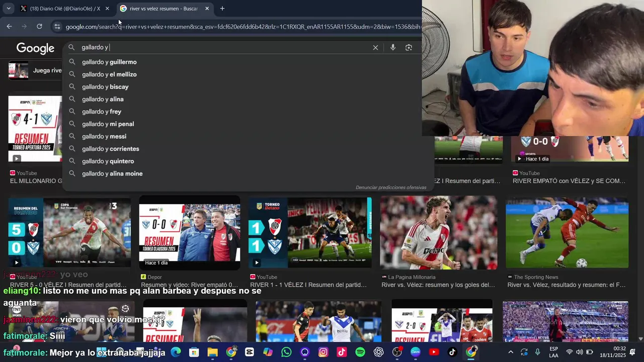Open 'RIVER 1 - 1 VÉLEZ I Resumen' link

(308, 285)
